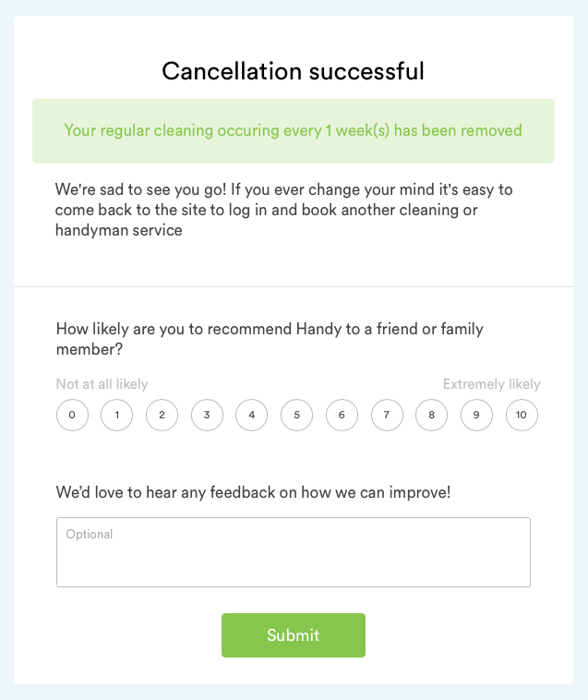This screenshot has width=588, height=700.
Task: Click the feedback on how we can improve prompt
Action: click(x=254, y=492)
